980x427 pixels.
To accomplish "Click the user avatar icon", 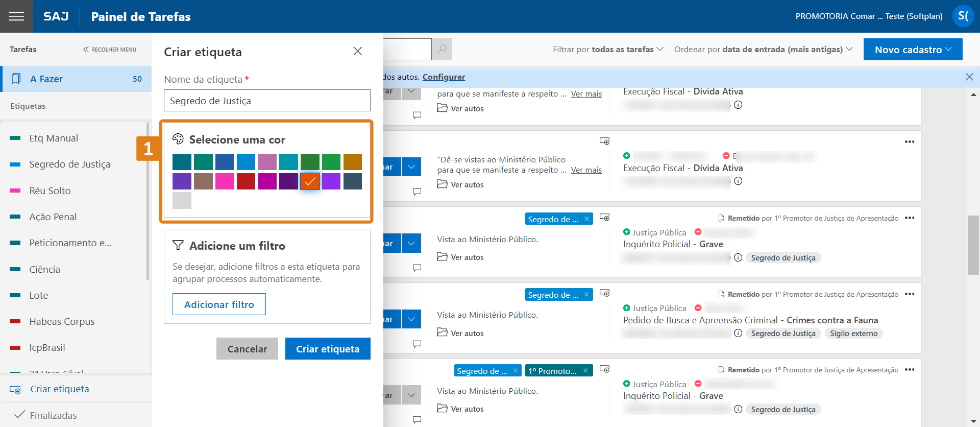I will click(963, 16).
